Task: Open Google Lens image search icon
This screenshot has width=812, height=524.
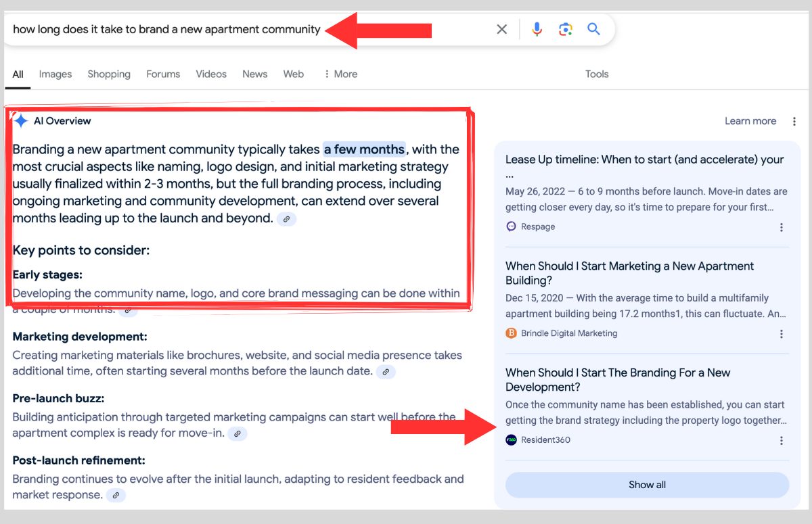Action: click(x=566, y=29)
